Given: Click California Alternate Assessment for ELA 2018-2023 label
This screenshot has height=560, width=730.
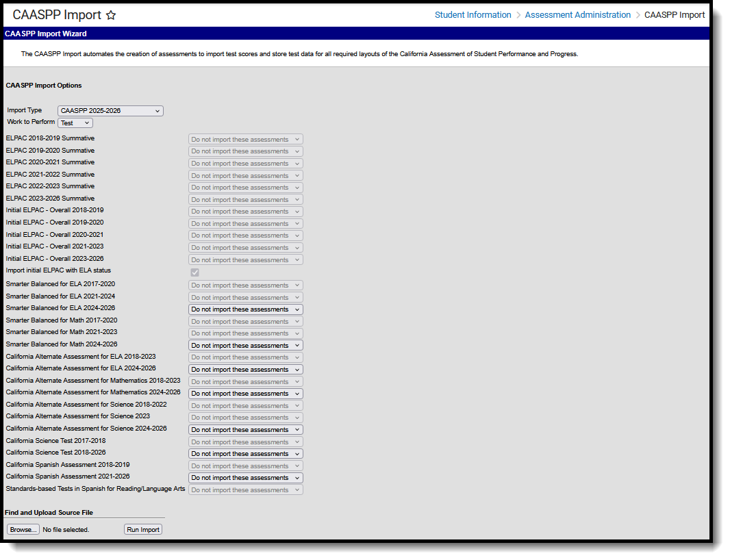Looking at the screenshot, I should click(x=81, y=357).
